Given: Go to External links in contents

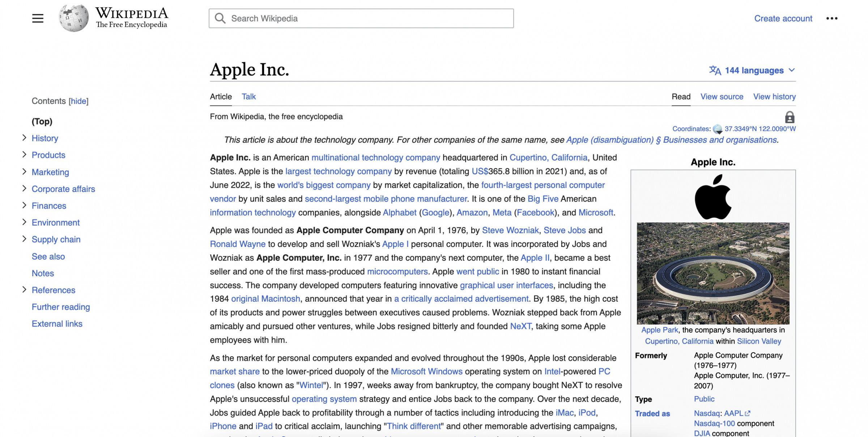Looking at the screenshot, I should pos(57,324).
